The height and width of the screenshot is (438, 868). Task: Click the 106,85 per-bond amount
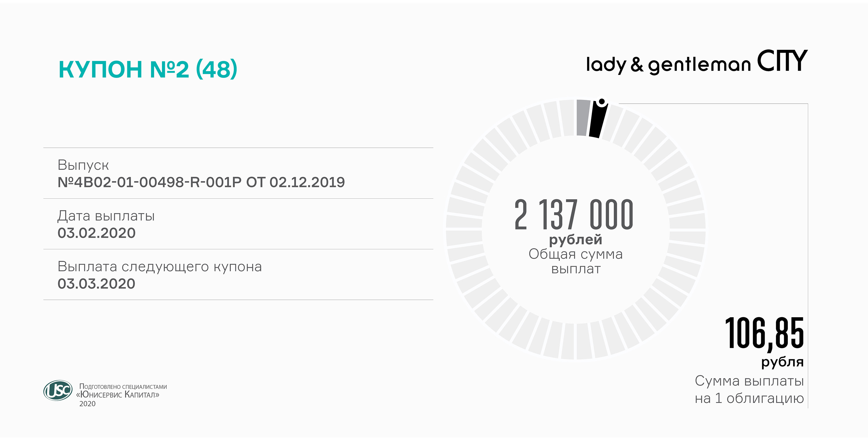(764, 334)
